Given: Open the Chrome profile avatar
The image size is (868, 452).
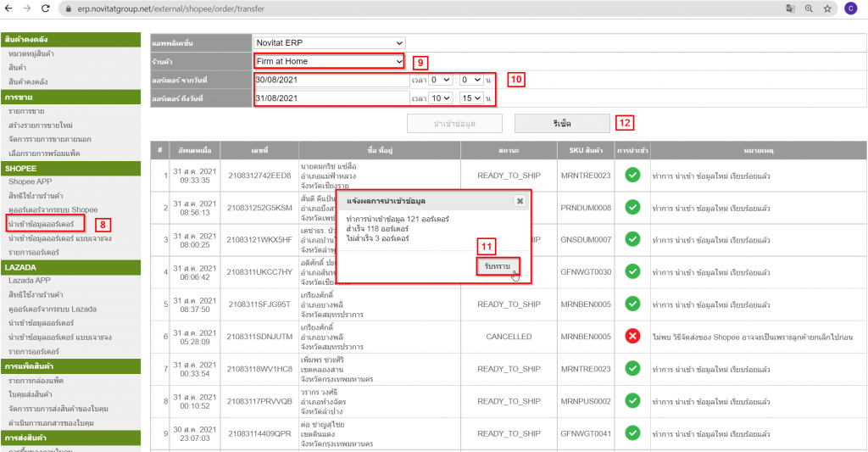Looking at the screenshot, I should (849, 8).
